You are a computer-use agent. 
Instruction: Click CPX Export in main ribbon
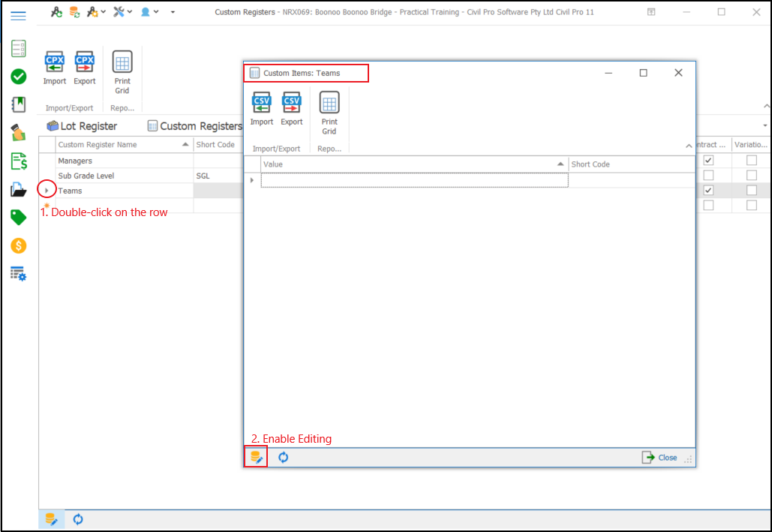[85, 67]
